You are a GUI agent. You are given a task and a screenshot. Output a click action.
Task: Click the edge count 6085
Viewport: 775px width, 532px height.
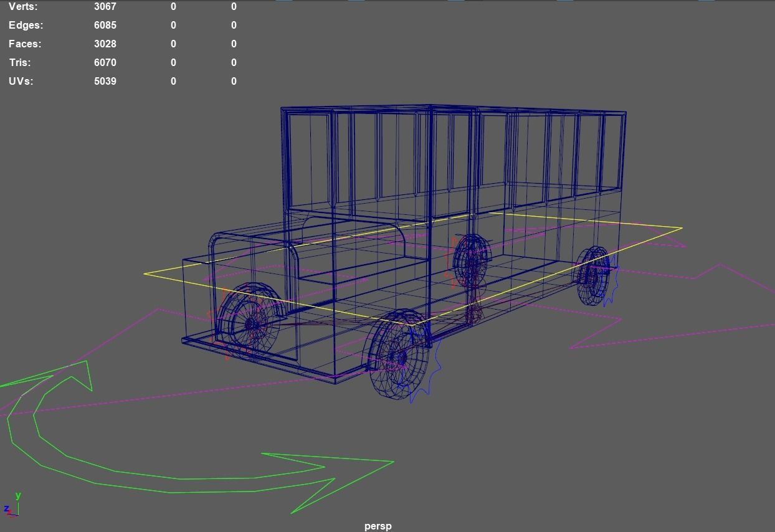pos(105,26)
